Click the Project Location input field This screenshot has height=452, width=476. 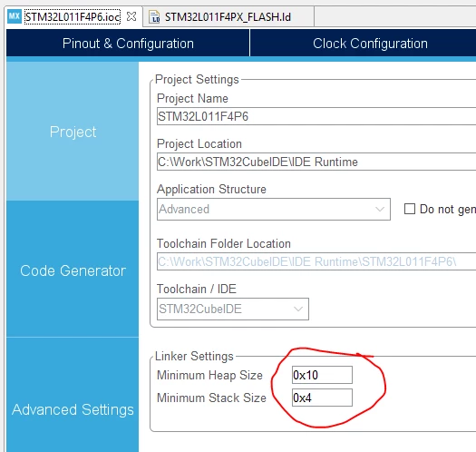316,162
